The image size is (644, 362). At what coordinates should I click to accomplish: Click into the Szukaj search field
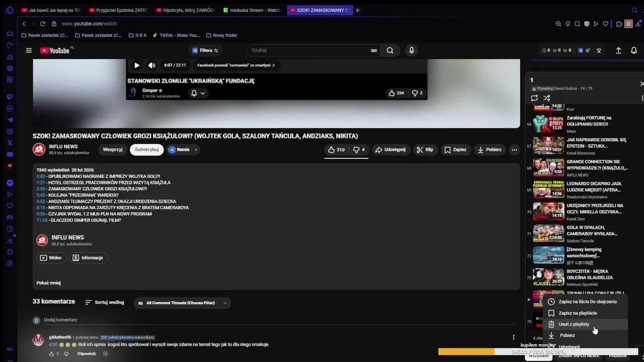(x=309, y=50)
